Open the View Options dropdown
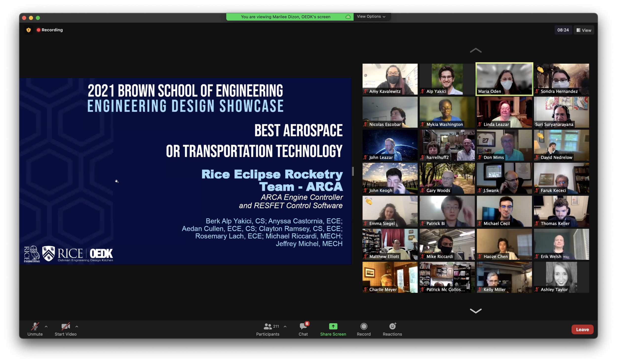This screenshot has height=364, width=617. (x=371, y=17)
